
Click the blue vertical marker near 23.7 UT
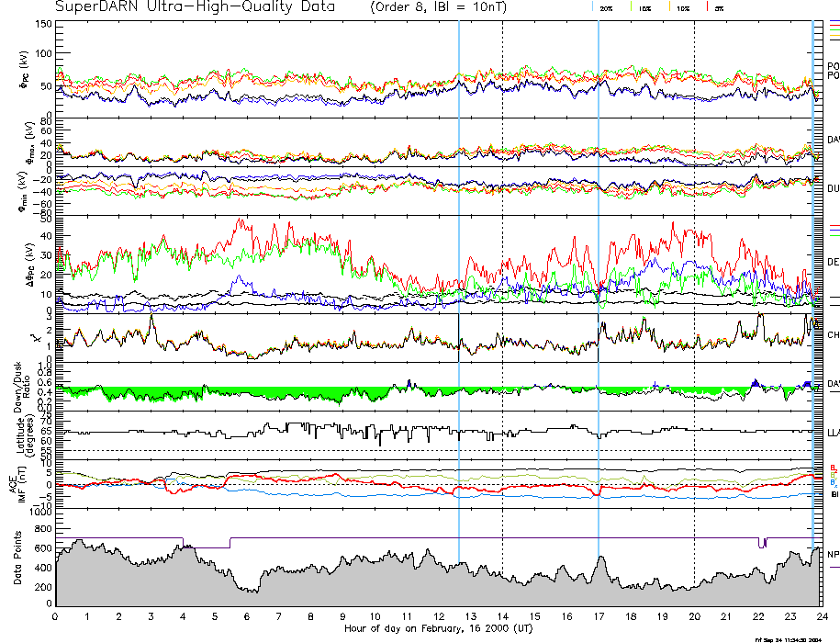pos(812,276)
